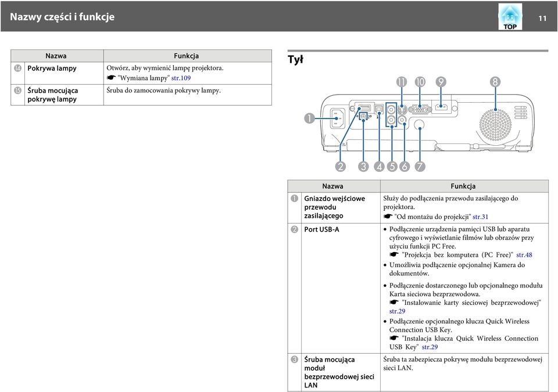Click "Śruba do zamocowania pokrywy lampy."
Viewport: 558px width, 392px height.
(164, 91)
